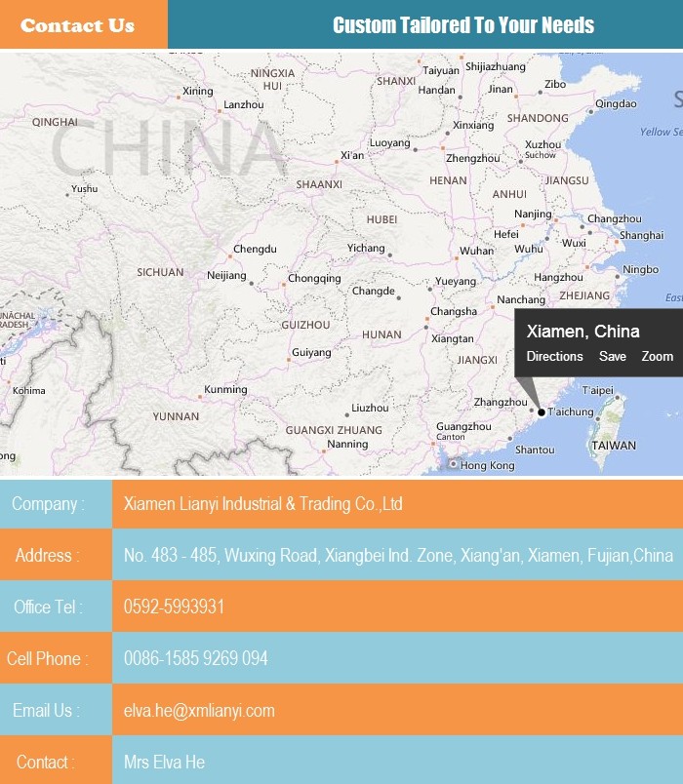Click the Email Us : row label
Viewport: 683px width, 784px height.
coord(46,710)
